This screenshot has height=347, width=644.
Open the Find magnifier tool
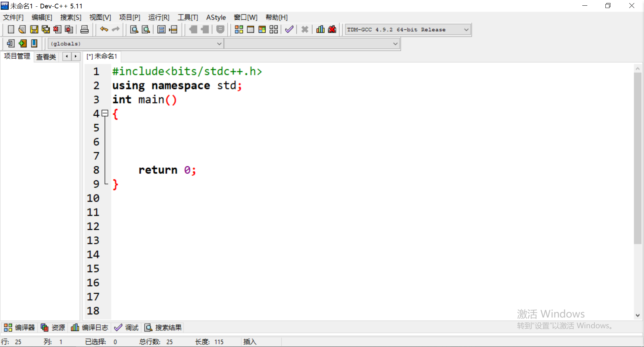(134, 30)
